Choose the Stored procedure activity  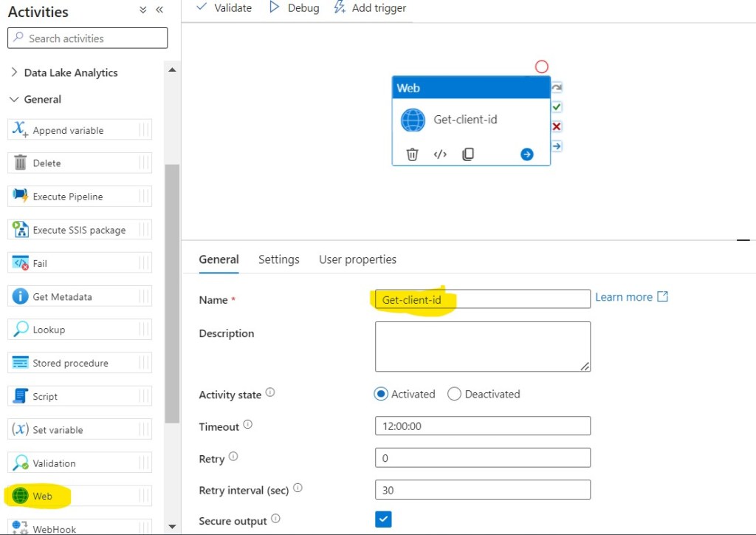pos(70,363)
